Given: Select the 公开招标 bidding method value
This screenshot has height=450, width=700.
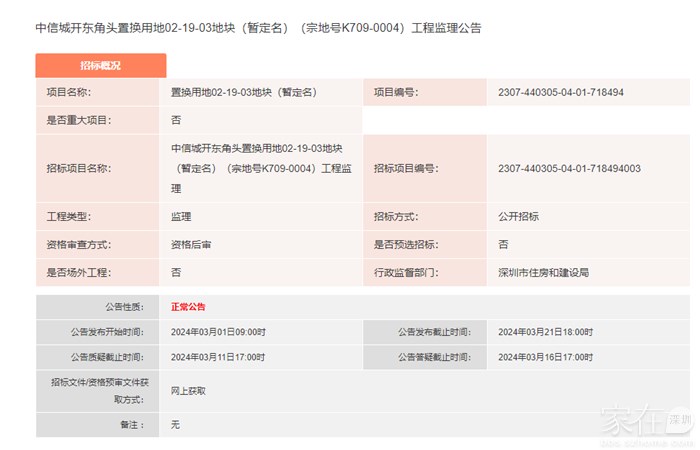Looking at the screenshot, I should pos(518,216).
